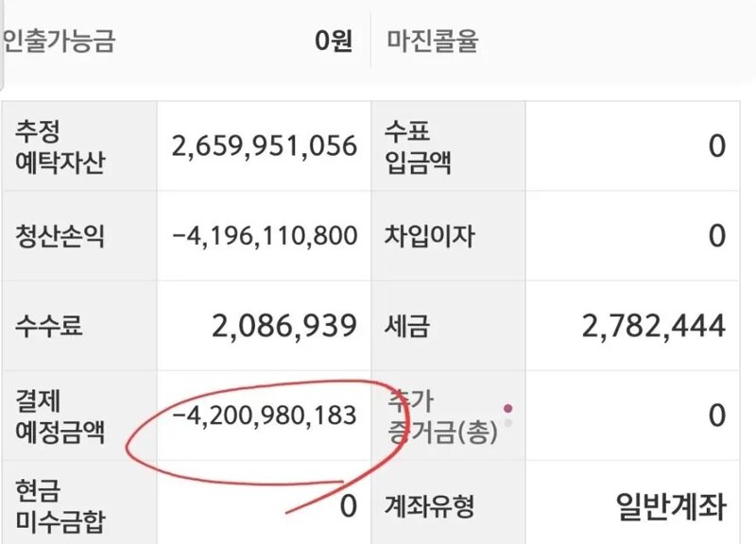This screenshot has width=756, height=544.
Task: Click the circled -4,200,980,183 settlement amount
Action: coord(265,416)
